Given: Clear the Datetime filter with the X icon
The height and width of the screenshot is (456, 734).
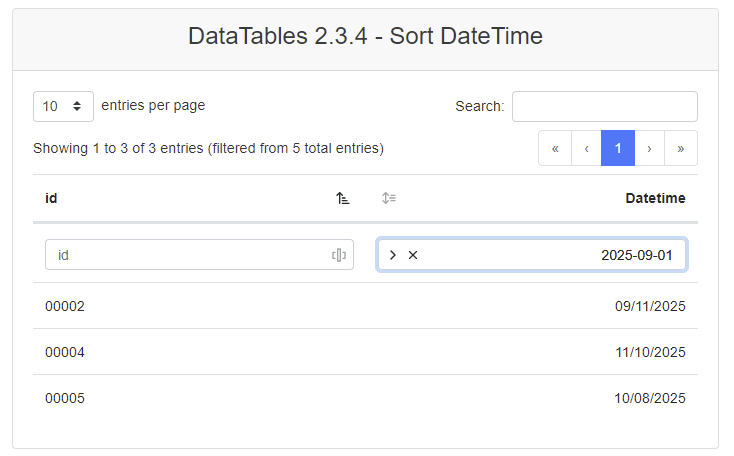Looking at the screenshot, I should 413,255.
